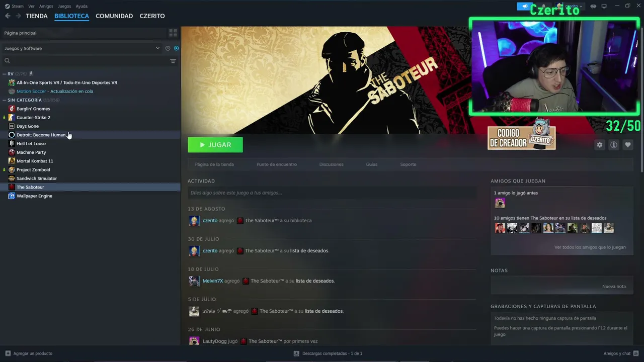
Task: Switch to the BIBLIOTECA tab
Action: click(x=71, y=16)
